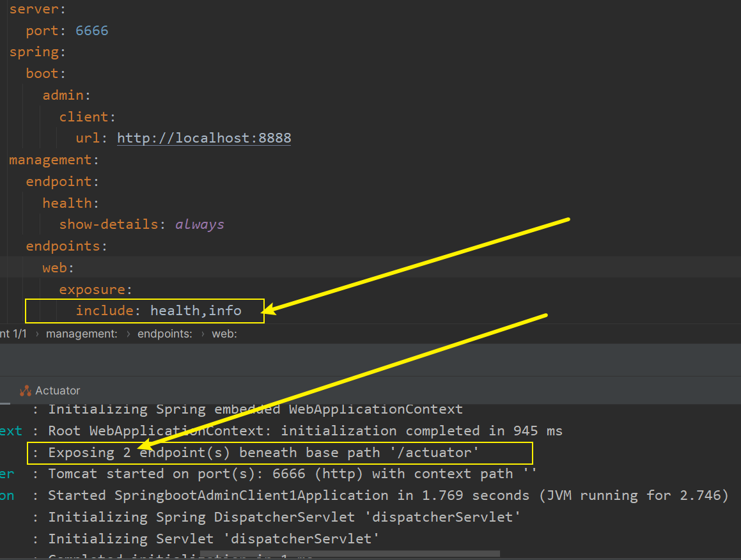The width and height of the screenshot is (741, 560).
Task: Open the http://localhost:8888 URL link
Action: (204, 138)
